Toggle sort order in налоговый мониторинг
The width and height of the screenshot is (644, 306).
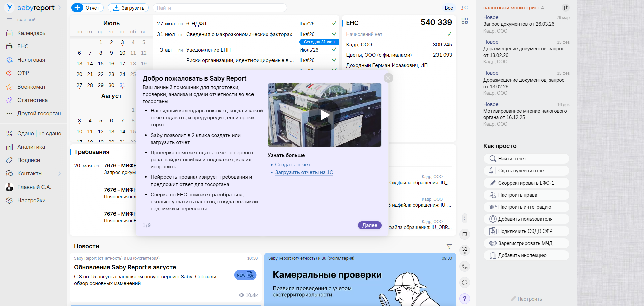[x=566, y=8]
